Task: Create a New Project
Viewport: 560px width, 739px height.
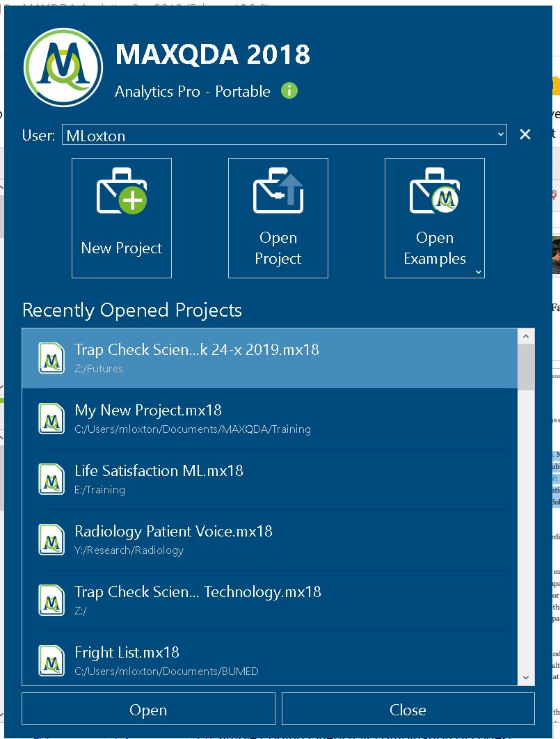Action: tap(122, 218)
